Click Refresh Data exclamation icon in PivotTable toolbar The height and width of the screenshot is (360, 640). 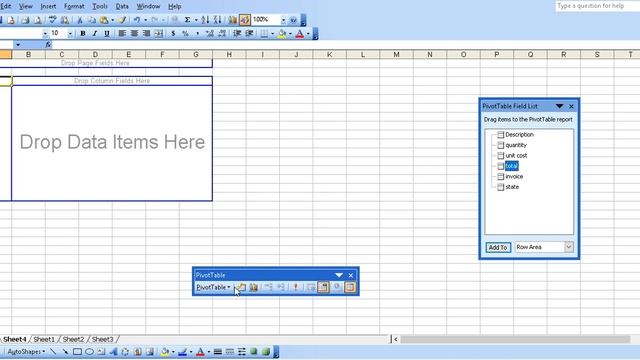point(296,287)
